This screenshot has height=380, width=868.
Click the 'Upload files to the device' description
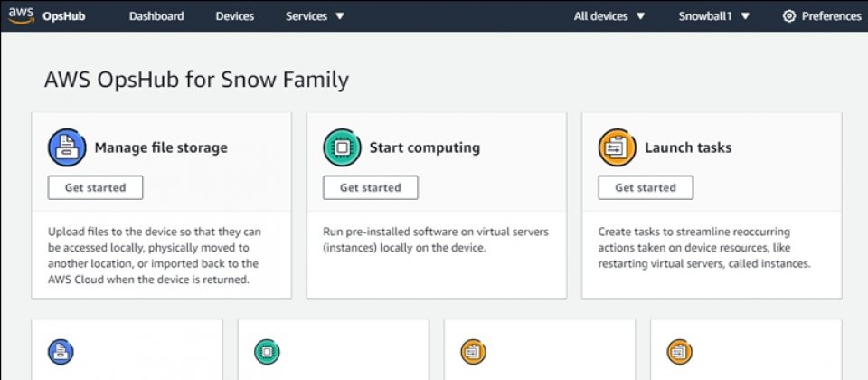[x=155, y=255]
